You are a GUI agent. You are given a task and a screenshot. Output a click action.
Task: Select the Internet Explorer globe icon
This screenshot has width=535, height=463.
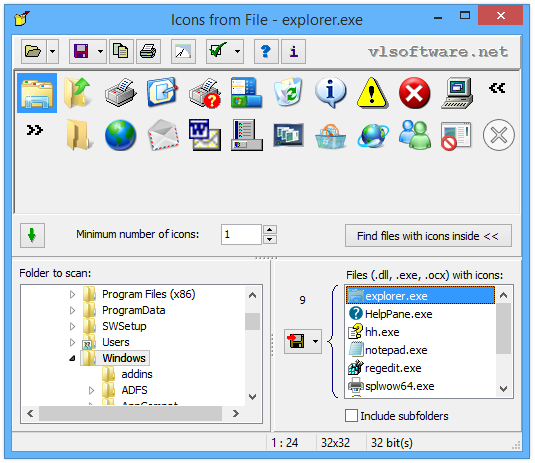pyautogui.click(x=373, y=135)
